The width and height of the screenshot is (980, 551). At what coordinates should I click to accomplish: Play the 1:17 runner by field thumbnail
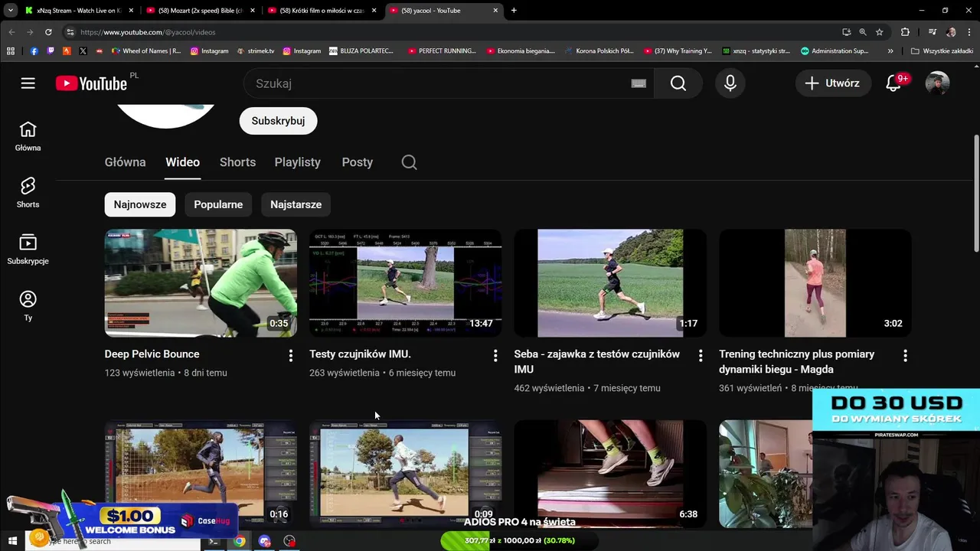(610, 283)
